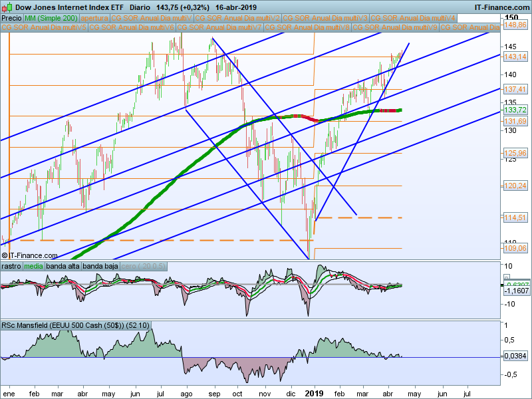Click the apertura indicator label
532x399 pixels.
pyautogui.click(x=94, y=18)
